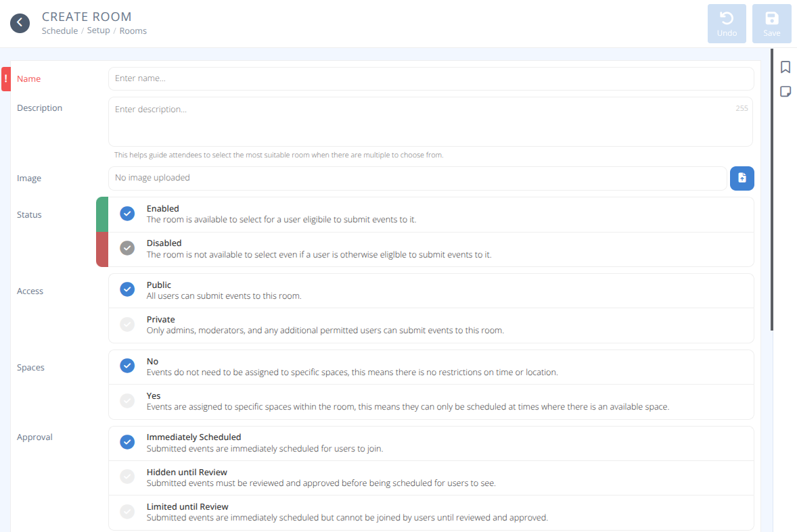797x532 pixels.
Task: Select Private access for the room
Action: click(127, 324)
